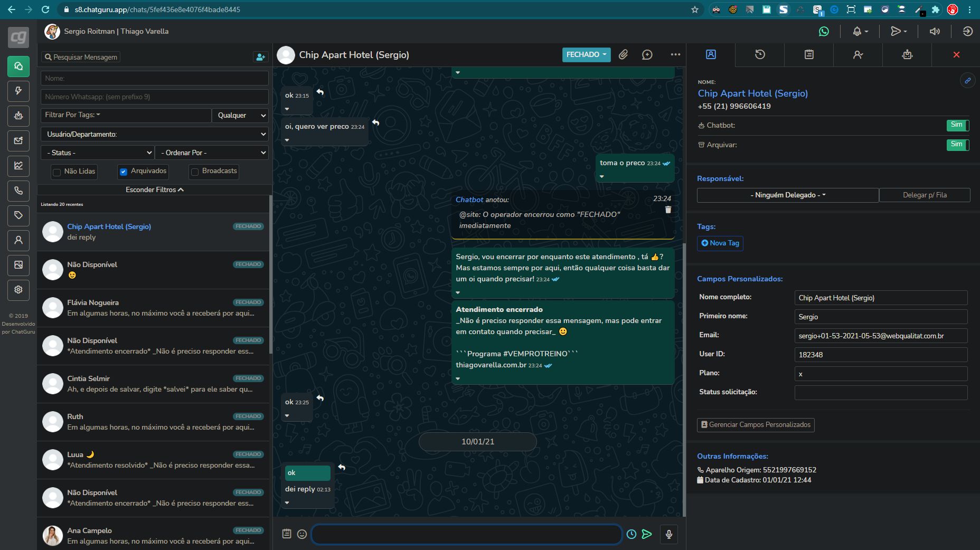
Task: Check the Não Lidas checkbox
Action: pos(57,172)
